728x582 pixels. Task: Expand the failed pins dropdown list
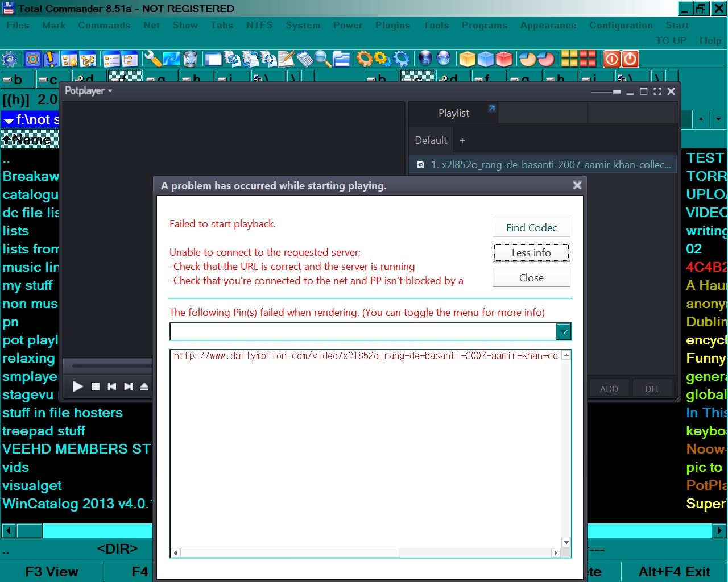[563, 331]
